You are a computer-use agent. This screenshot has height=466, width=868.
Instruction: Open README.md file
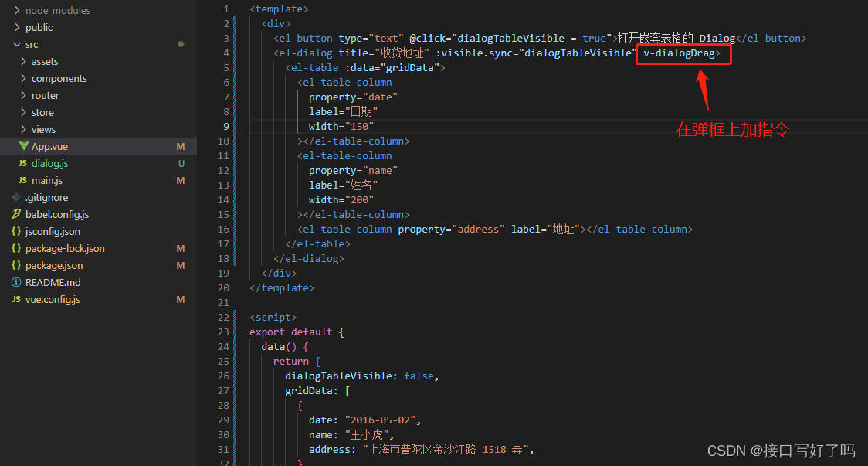(53, 283)
